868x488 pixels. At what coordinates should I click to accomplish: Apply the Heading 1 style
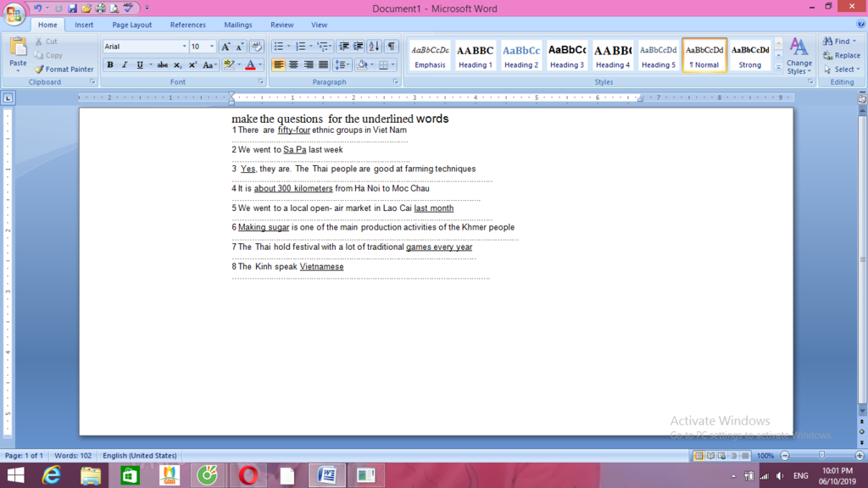pyautogui.click(x=475, y=55)
